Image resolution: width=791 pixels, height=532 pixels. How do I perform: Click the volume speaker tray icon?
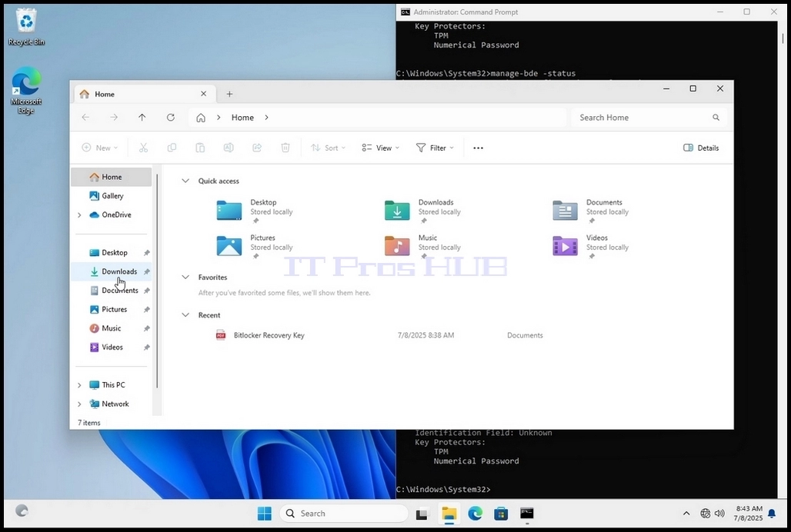point(720,514)
